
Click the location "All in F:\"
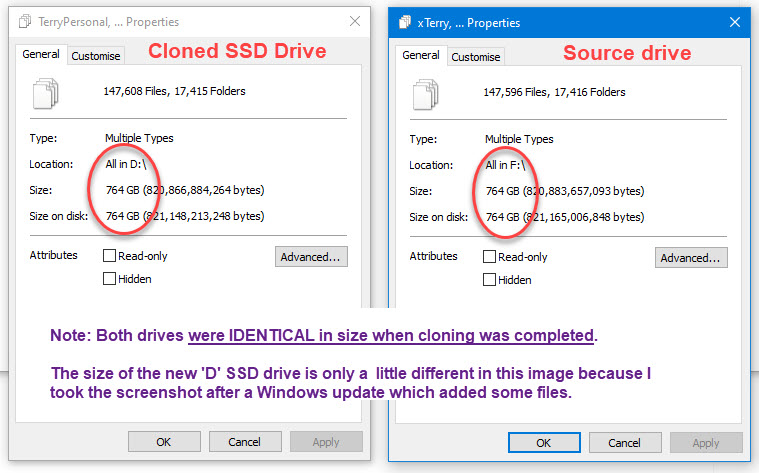[x=505, y=165]
